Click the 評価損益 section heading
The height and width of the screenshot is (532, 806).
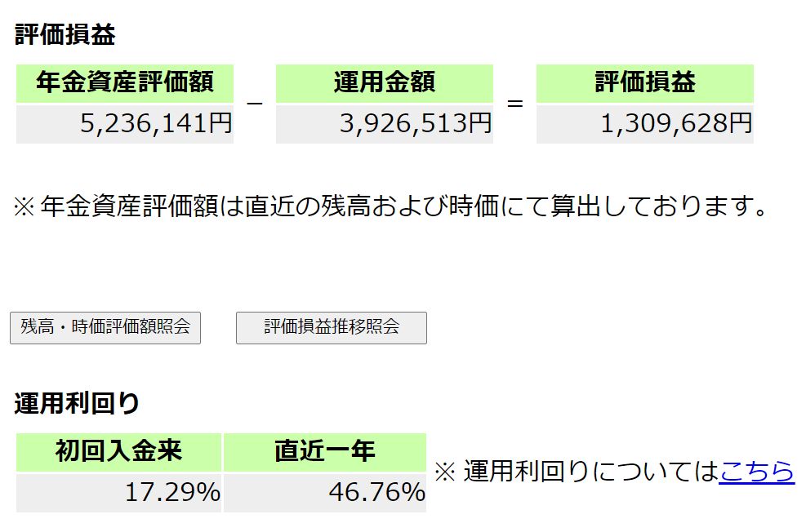65,34
